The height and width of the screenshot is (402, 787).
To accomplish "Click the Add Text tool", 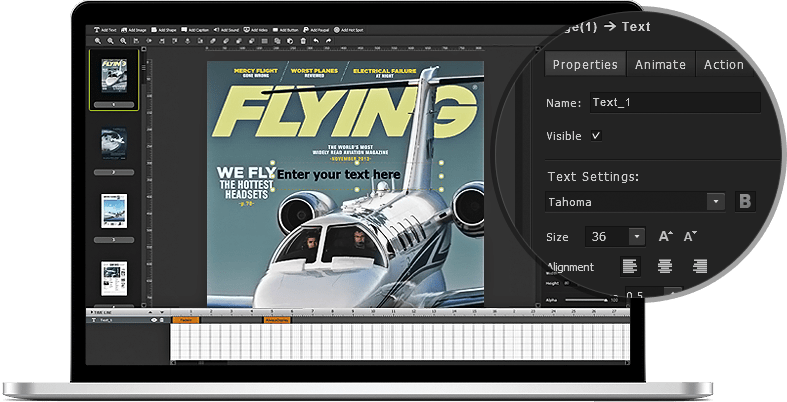I will coord(105,30).
